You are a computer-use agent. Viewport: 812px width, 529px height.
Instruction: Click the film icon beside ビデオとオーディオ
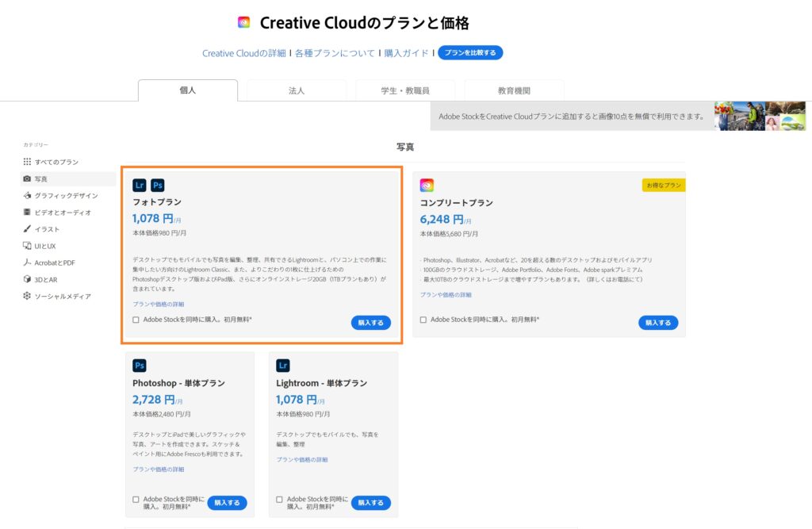[x=27, y=212]
